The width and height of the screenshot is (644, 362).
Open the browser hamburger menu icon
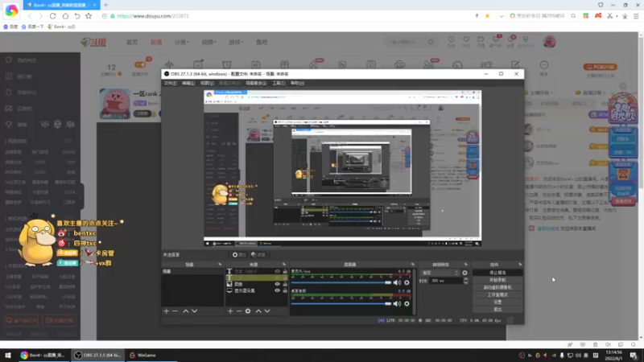[x=636, y=16]
